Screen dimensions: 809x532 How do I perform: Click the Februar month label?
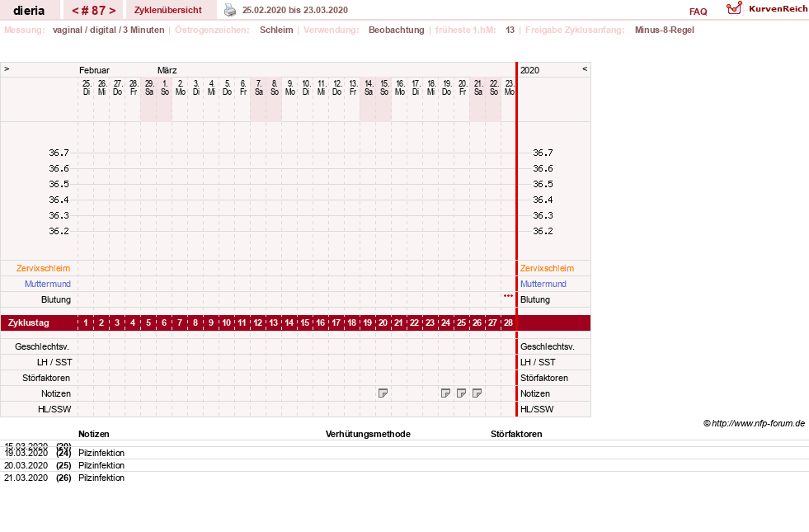94,70
